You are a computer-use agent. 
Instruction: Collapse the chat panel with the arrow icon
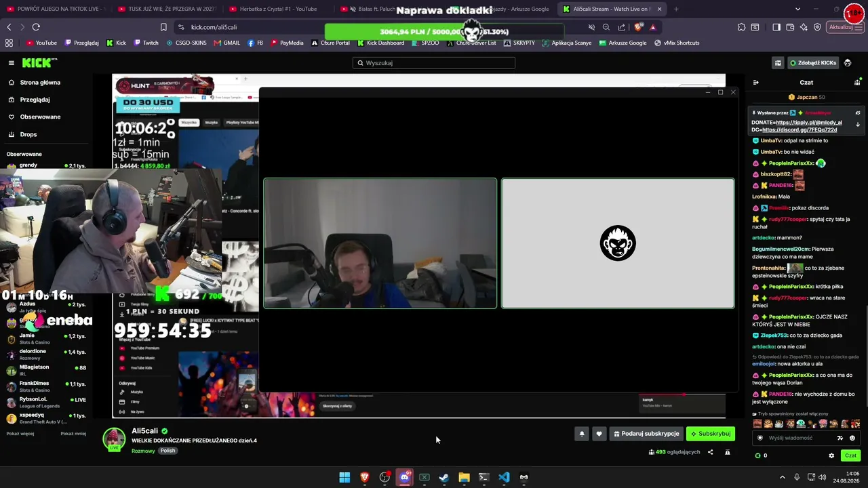click(755, 83)
